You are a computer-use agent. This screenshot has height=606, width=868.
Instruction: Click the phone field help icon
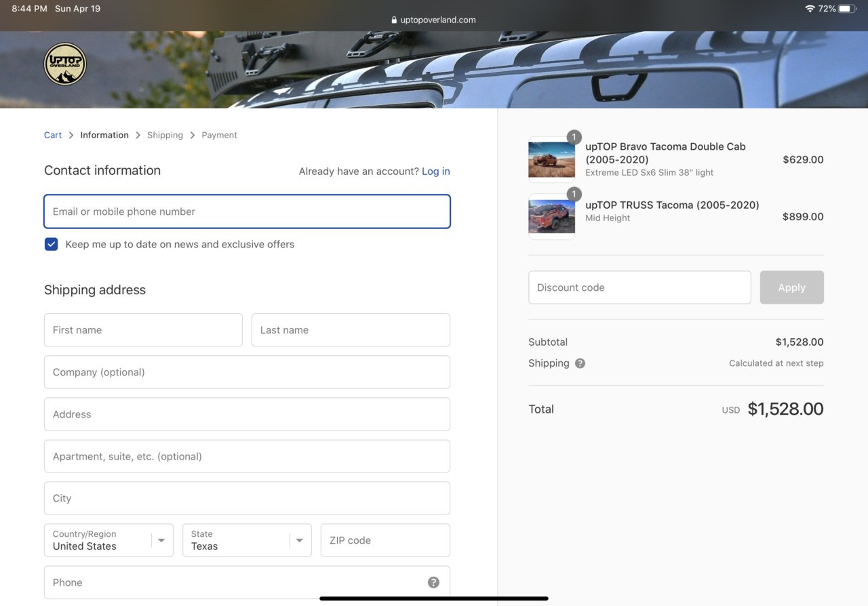[x=433, y=582]
